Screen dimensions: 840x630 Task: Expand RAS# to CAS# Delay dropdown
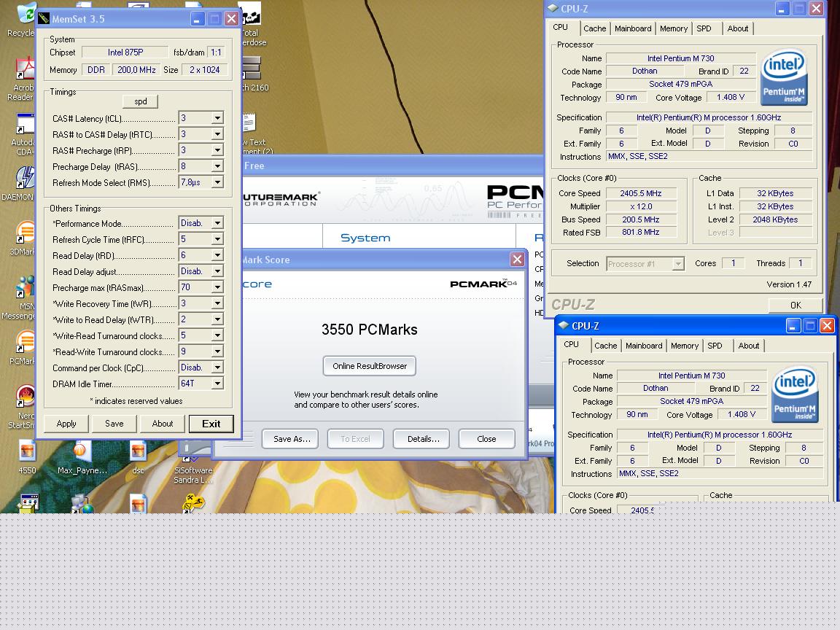click(217, 134)
